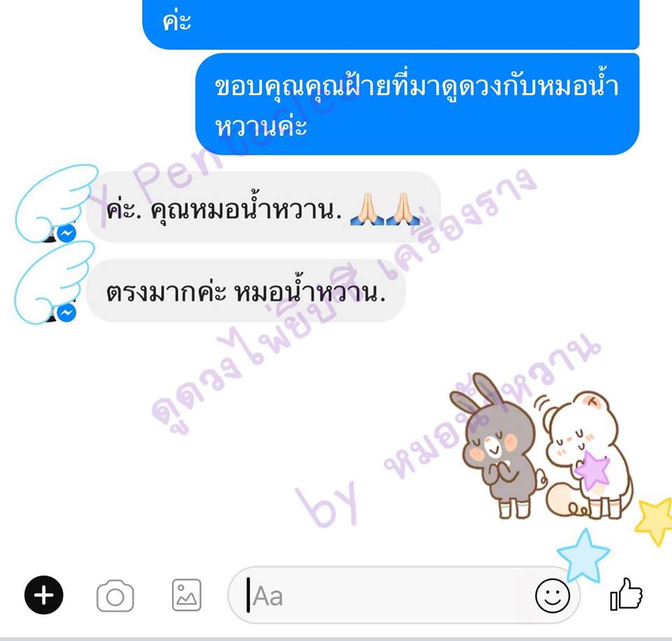Open the plus more-actions menu
This screenshot has width=672, height=641.
[x=43, y=595]
